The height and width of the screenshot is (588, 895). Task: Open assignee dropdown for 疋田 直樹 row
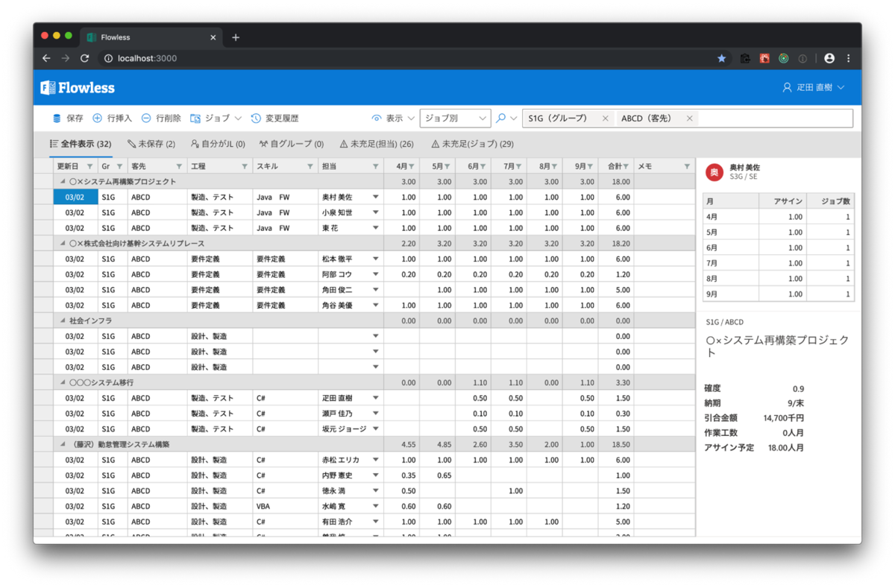375,399
